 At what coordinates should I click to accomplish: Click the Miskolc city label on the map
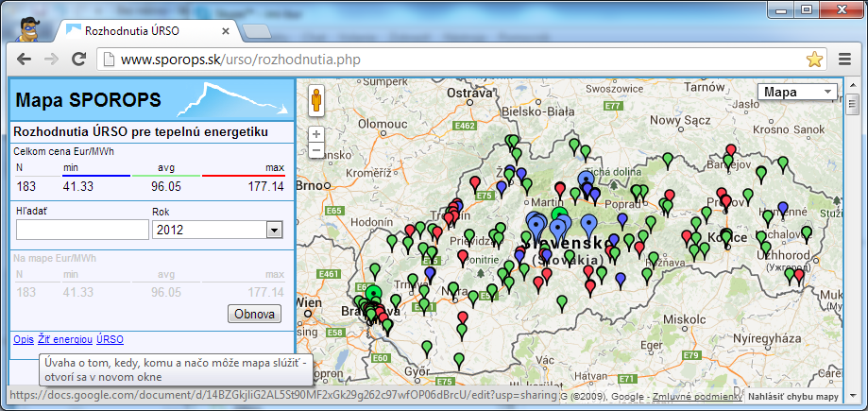[687, 320]
